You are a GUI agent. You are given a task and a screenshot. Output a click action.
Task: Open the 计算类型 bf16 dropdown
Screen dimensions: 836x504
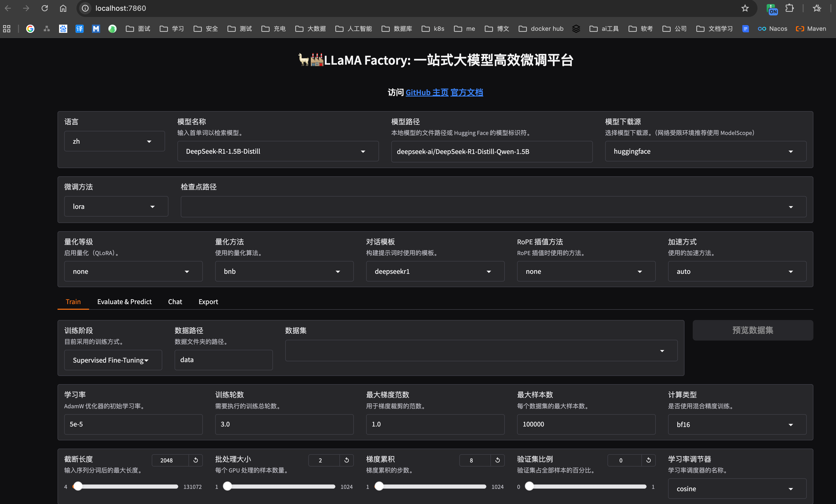pyautogui.click(x=737, y=424)
